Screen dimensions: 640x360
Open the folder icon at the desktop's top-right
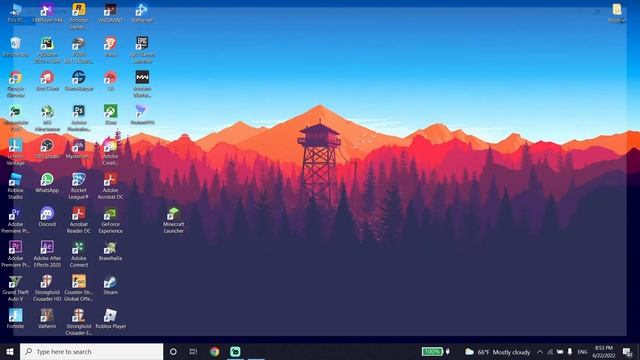[617, 12]
